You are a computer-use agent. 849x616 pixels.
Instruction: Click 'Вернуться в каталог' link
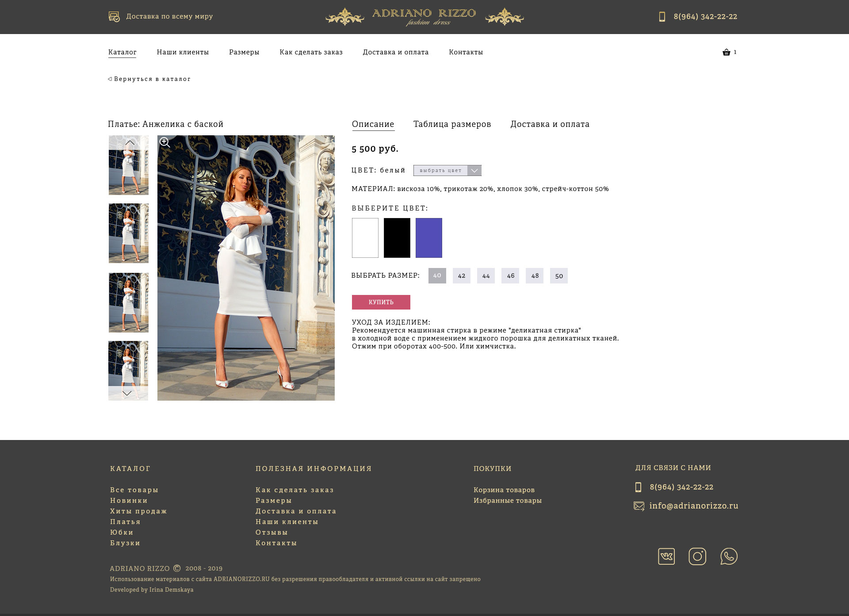pos(149,79)
